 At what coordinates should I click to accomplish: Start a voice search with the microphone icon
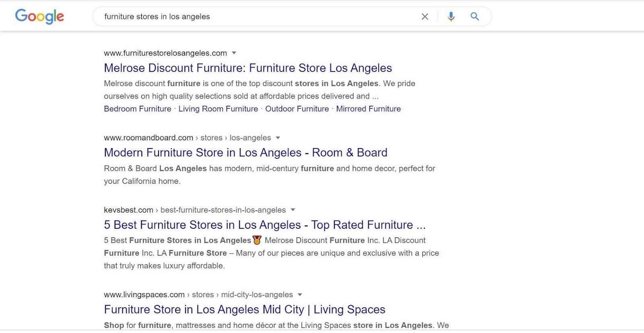450,16
